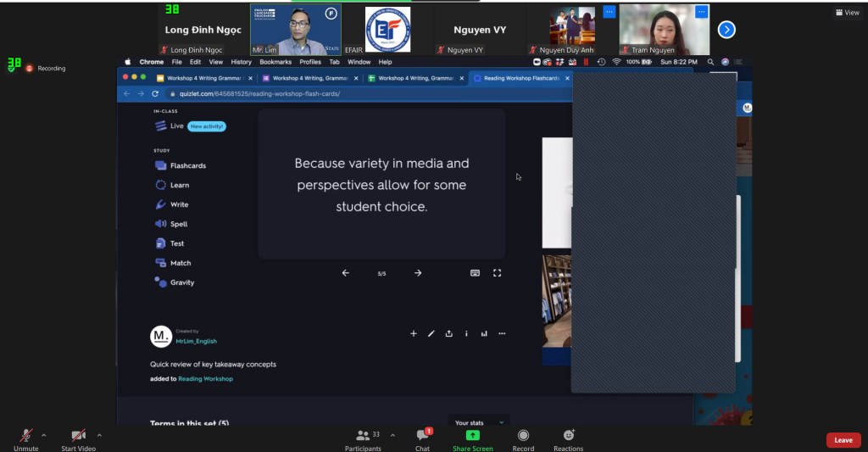Open Quizlet Gravity game
Screen dimensions: 868x452
(x=175, y=282)
